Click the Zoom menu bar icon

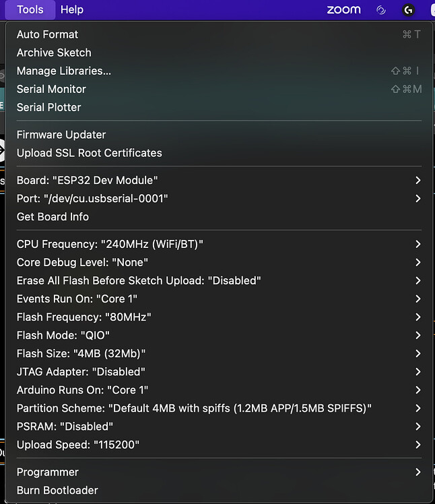(344, 9)
